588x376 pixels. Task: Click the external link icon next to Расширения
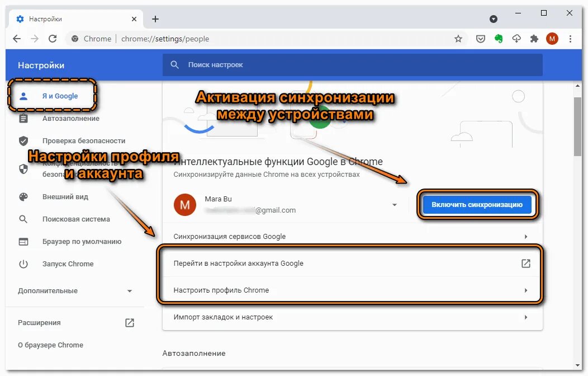(x=129, y=323)
